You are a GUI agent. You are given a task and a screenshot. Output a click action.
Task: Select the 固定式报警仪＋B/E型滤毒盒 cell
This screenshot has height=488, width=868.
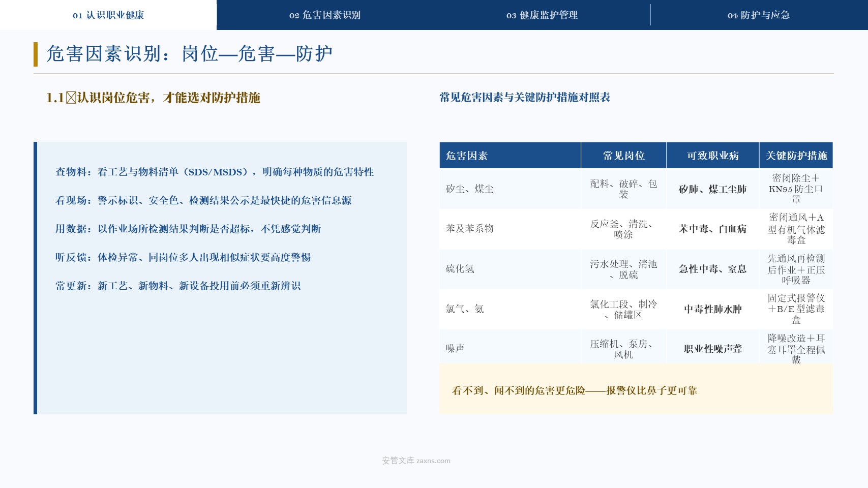click(796, 309)
